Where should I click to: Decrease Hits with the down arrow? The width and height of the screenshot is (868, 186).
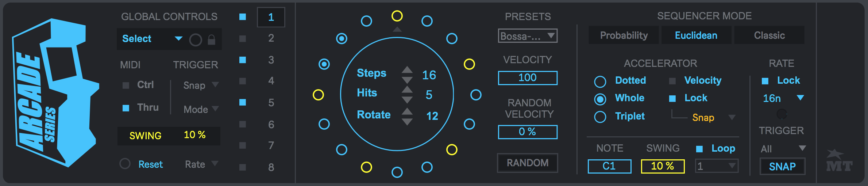[407, 100]
